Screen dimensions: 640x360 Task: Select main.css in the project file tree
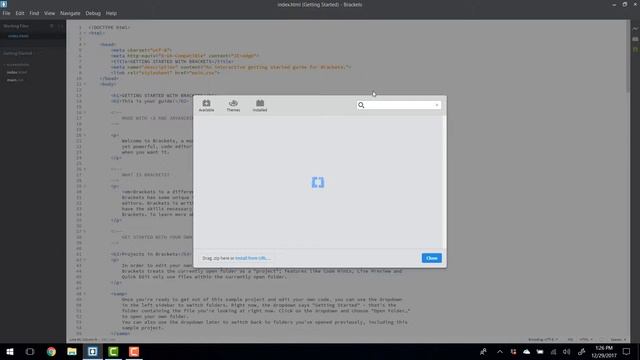click(x=15, y=80)
